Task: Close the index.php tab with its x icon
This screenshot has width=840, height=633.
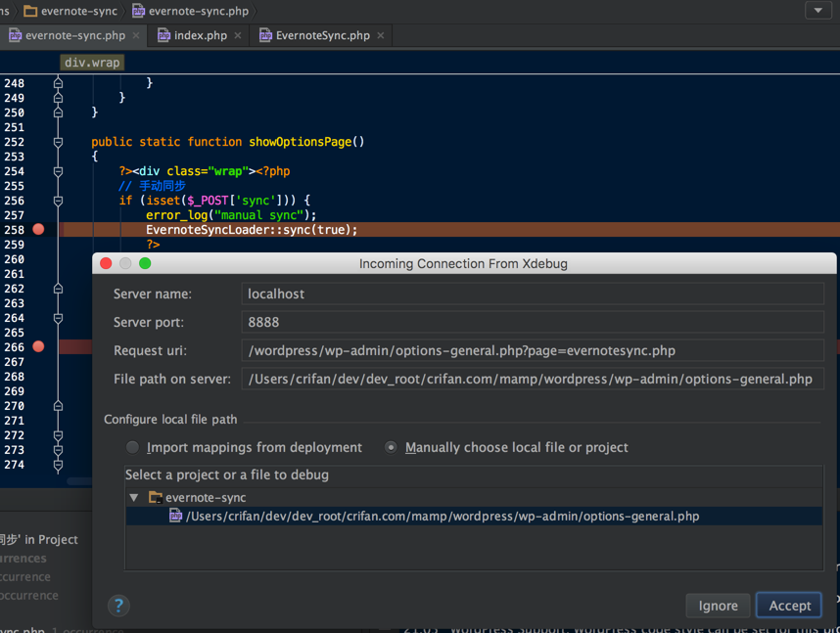Action: coord(238,35)
